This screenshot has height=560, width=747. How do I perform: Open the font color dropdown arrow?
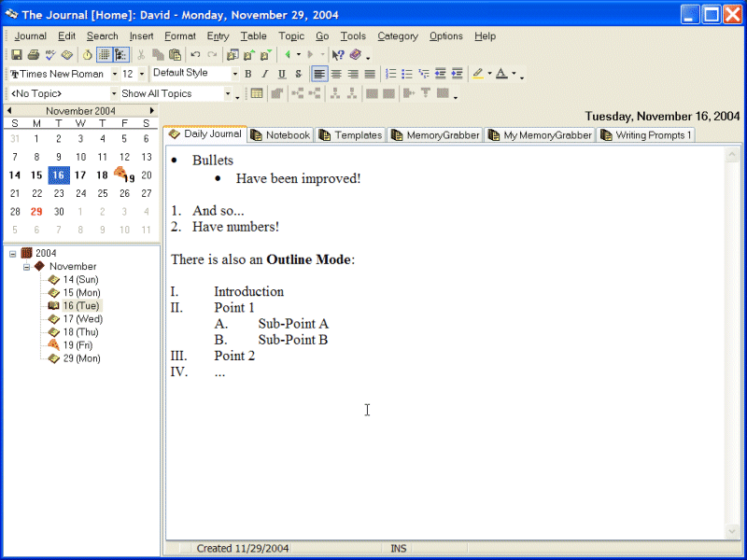pos(514,74)
